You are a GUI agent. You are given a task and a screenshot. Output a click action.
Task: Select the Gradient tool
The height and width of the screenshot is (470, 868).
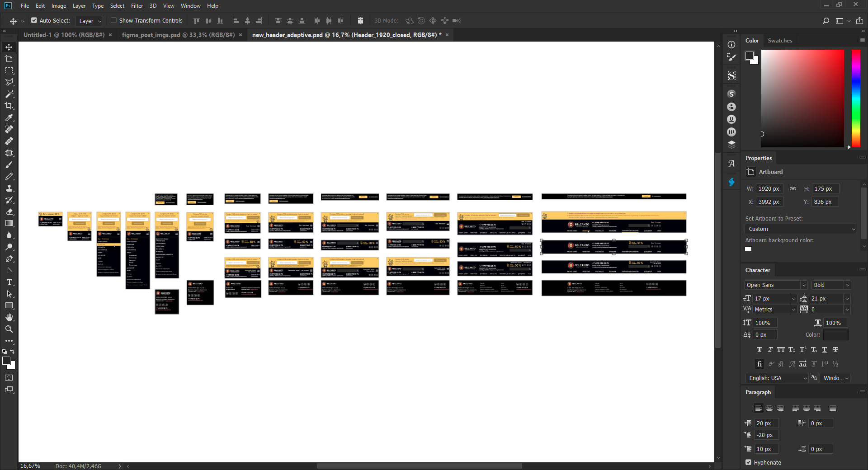tap(9, 223)
